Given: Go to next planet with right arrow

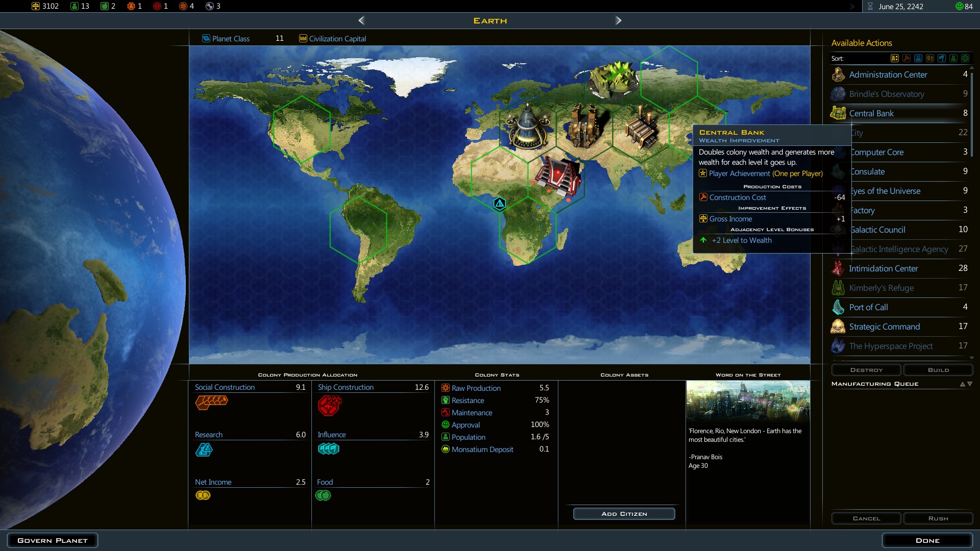Looking at the screenshot, I should point(618,20).
